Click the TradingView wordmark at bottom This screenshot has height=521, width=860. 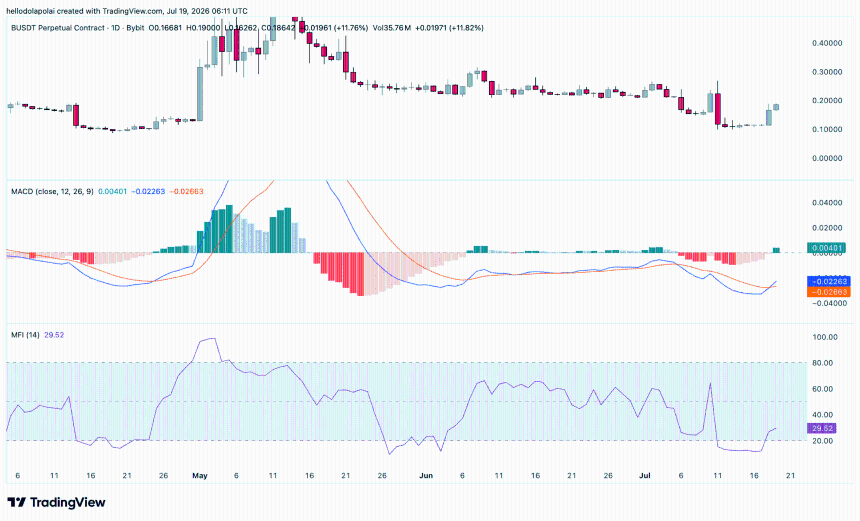pyautogui.click(x=67, y=502)
